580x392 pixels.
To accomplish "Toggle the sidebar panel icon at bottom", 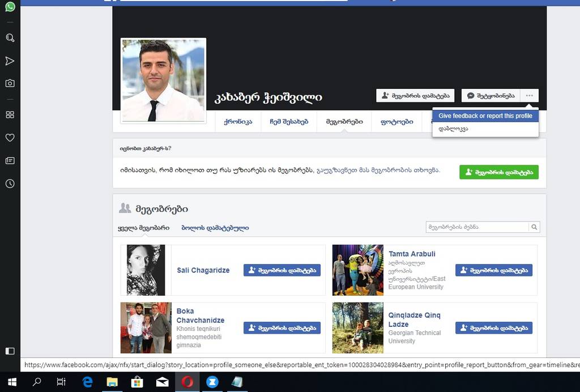I will pyautogui.click(x=10, y=351).
